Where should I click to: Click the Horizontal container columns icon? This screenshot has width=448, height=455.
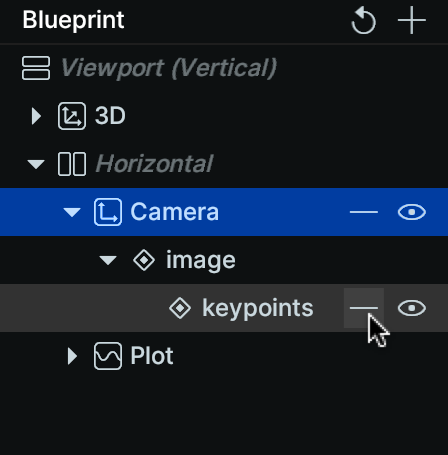72,164
